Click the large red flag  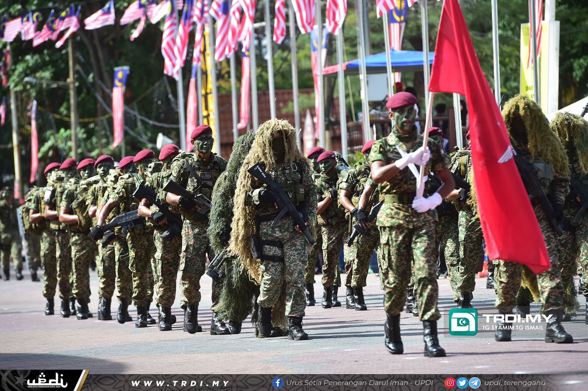tap(492, 147)
